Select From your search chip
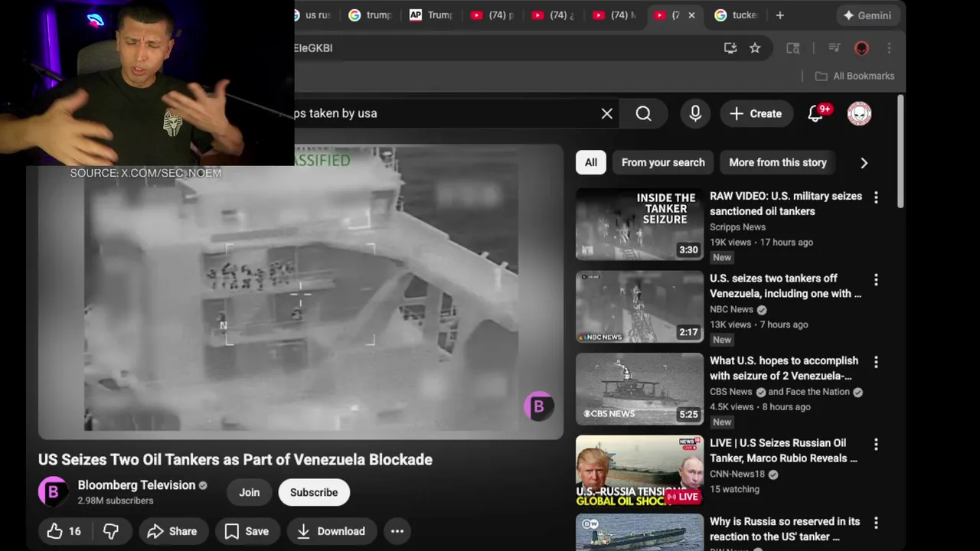 (x=663, y=162)
